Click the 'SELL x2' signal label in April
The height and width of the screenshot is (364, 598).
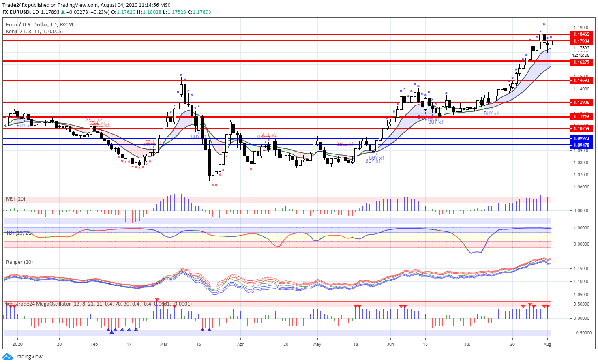click(x=268, y=135)
